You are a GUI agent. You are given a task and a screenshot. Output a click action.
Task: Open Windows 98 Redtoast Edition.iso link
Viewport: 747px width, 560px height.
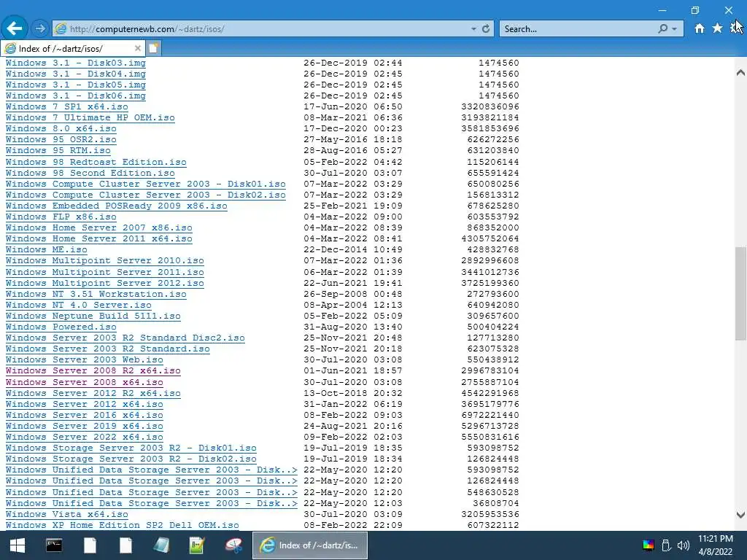pos(96,162)
